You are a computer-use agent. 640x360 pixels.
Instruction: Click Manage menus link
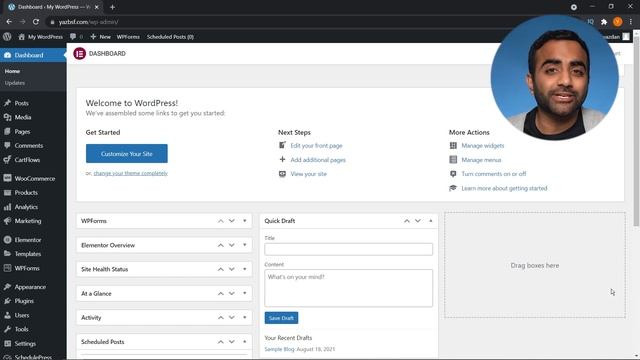coord(481,160)
